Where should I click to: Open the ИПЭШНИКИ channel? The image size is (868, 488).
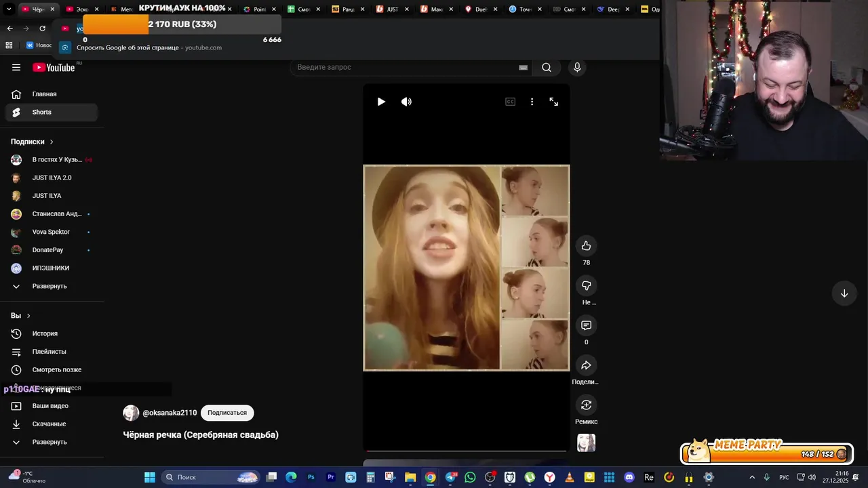tap(52, 268)
